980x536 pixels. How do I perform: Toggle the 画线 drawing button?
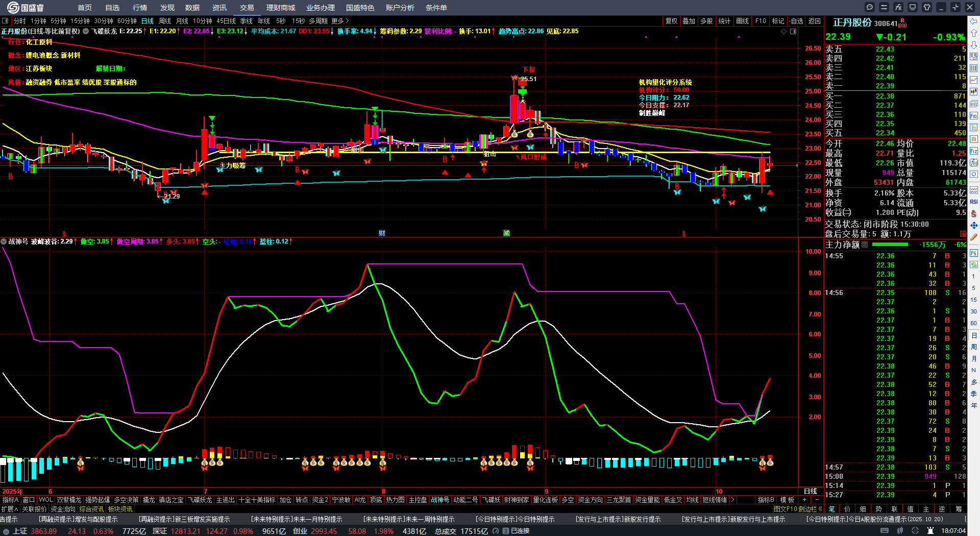click(x=742, y=21)
